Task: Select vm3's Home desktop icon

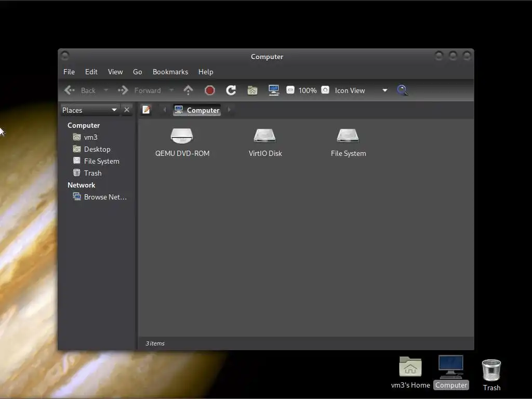Action: [410, 372]
